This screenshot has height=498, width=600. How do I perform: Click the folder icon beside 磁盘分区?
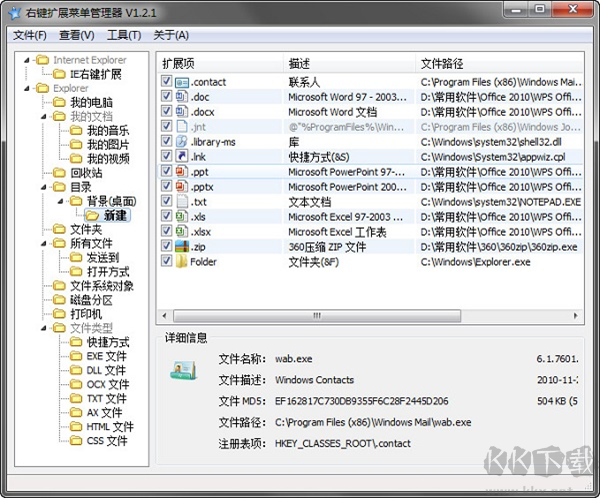(59, 300)
